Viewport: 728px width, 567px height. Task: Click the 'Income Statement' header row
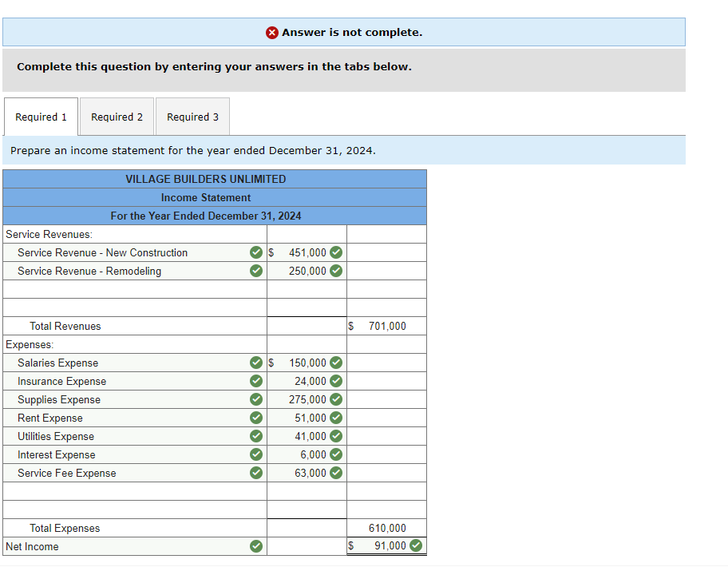tap(215, 197)
